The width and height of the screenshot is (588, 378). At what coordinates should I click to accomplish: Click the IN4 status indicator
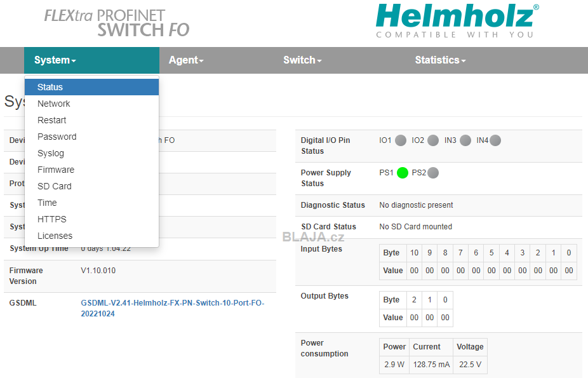click(495, 140)
